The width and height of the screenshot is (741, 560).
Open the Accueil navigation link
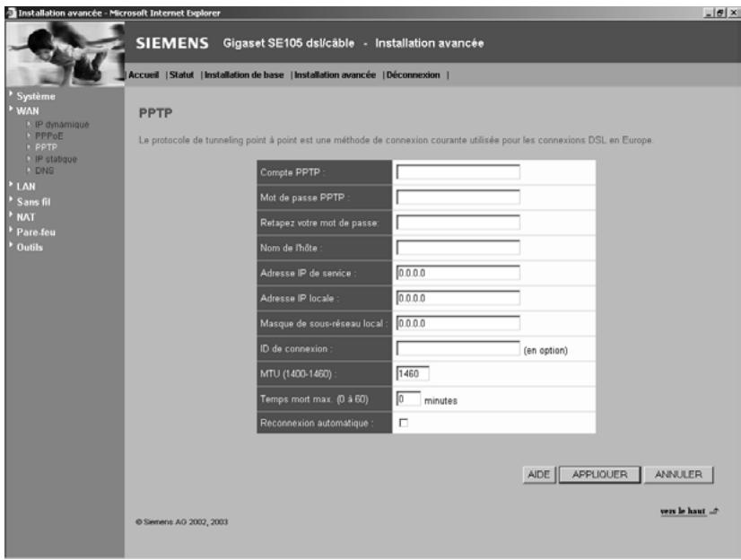click(x=144, y=75)
